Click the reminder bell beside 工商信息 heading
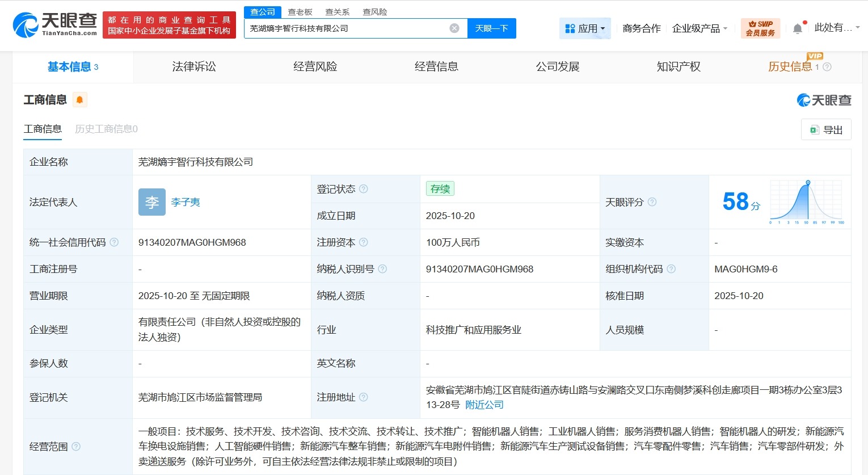868x475 pixels. coord(79,99)
